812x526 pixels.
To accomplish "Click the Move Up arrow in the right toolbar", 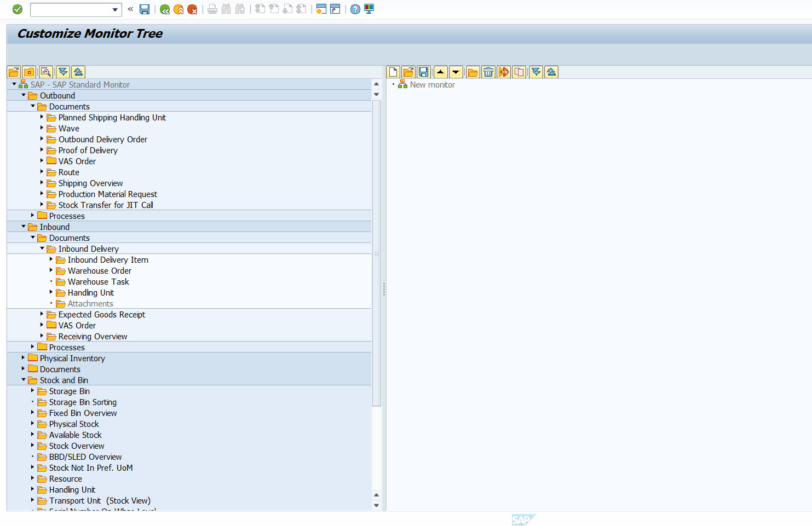I will click(x=440, y=72).
